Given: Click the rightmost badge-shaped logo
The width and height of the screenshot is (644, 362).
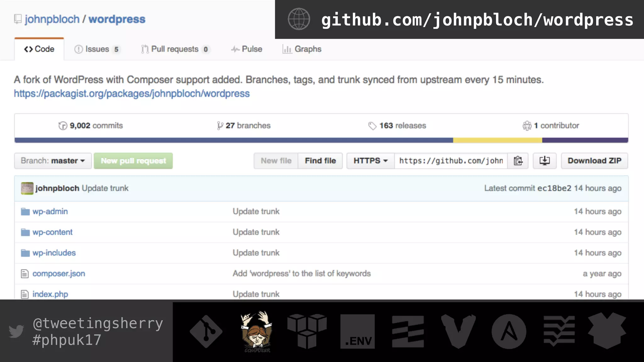Looking at the screenshot, I should point(607,331).
